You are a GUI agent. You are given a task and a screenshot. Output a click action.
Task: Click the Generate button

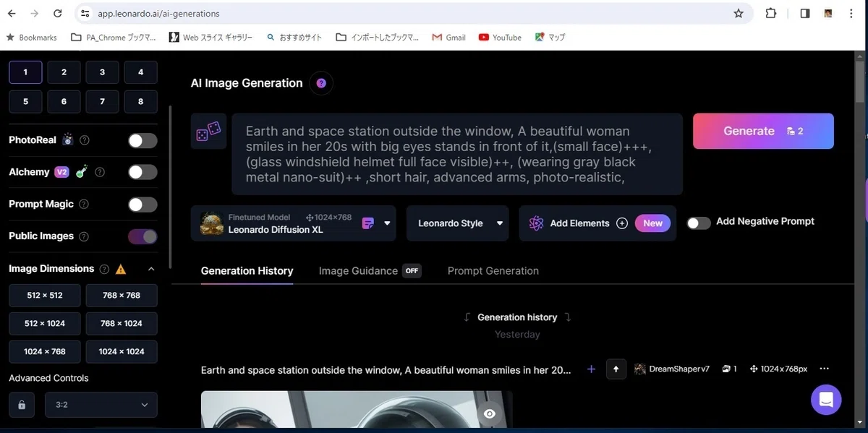[x=763, y=131]
